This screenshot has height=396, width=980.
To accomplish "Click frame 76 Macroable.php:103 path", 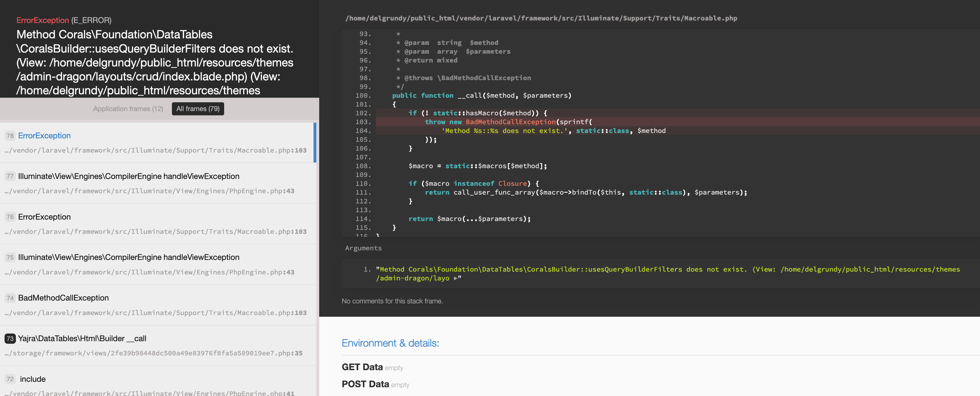I will pos(155,232).
